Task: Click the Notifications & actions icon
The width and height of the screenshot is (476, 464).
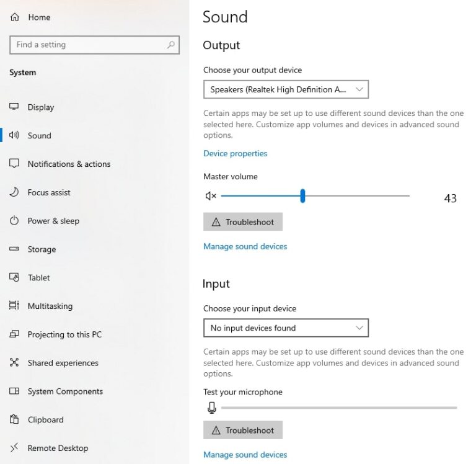Action: pyautogui.click(x=14, y=164)
